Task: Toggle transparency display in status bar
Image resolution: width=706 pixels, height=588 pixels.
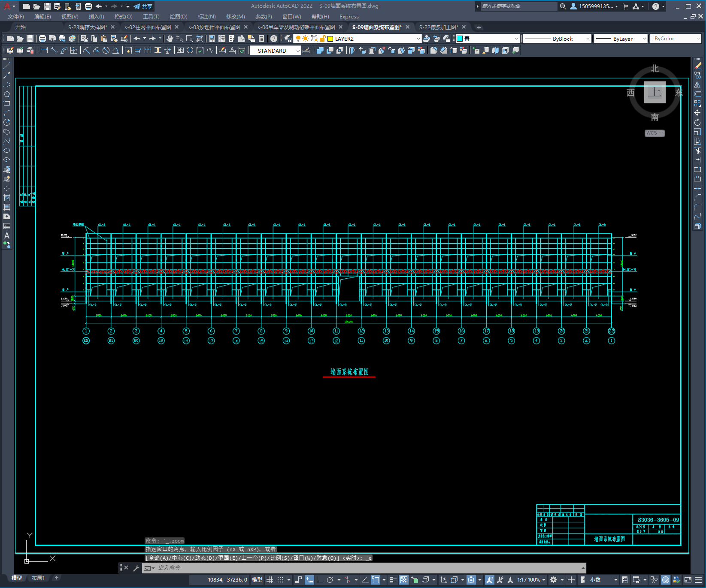Action: [x=404, y=580]
